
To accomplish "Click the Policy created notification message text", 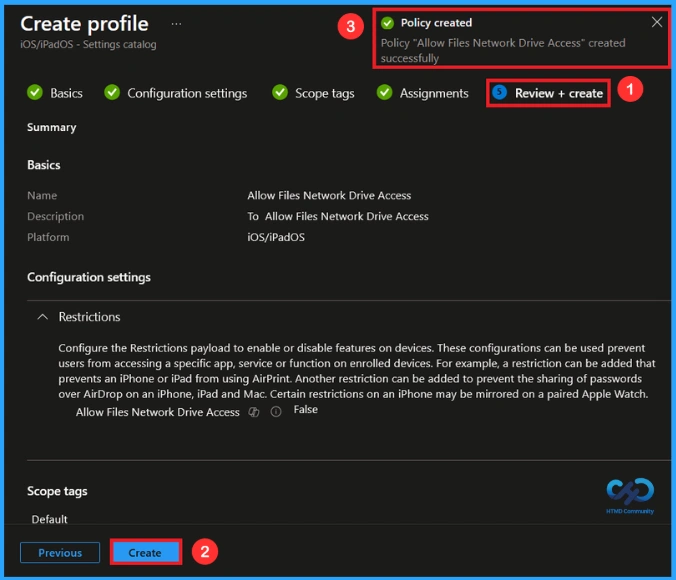I will click(x=503, y=50).
